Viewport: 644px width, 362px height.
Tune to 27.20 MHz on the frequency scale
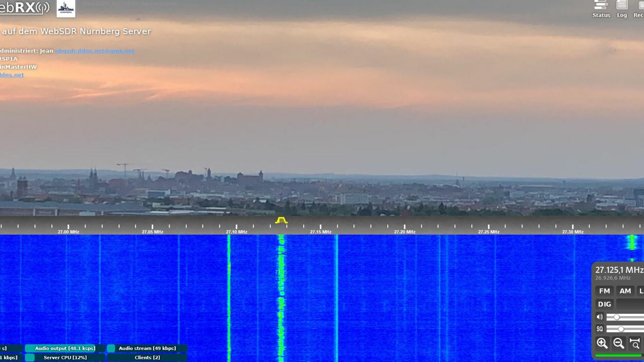point(404,227)
